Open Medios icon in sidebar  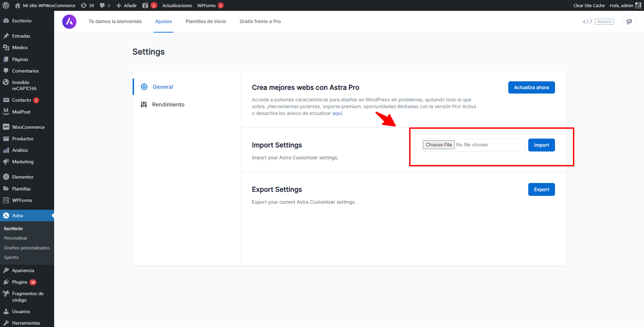6,47
